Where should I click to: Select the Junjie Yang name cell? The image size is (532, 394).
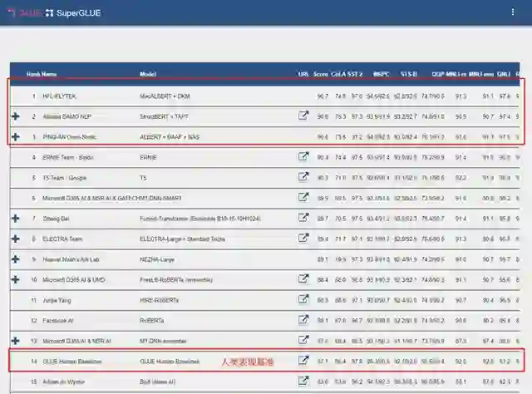(x=57, y=300)
